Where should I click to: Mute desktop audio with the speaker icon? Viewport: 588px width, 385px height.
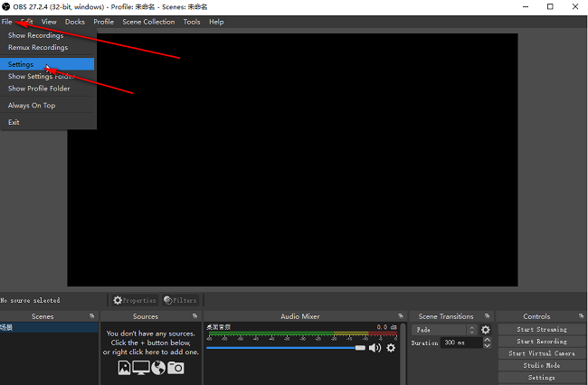point(375,348)
